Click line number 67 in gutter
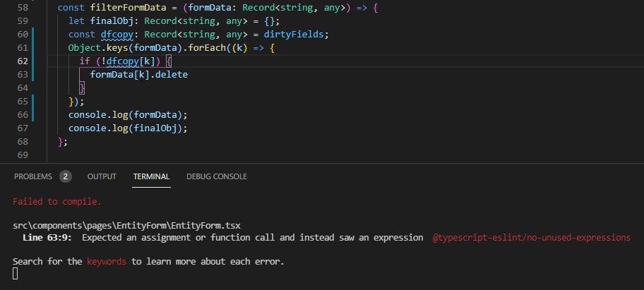 [23, 128]
